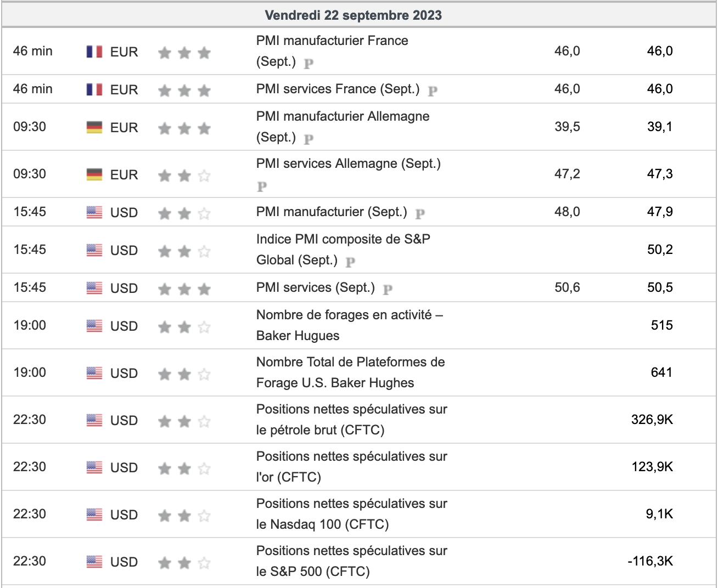Click US flag in Nasdaq 100 CFTC row
Screen dimensions: 718x588
tap(94, 514)
